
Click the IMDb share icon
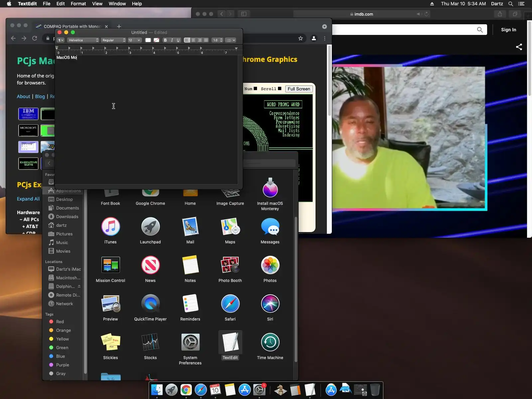coord(519,47)
